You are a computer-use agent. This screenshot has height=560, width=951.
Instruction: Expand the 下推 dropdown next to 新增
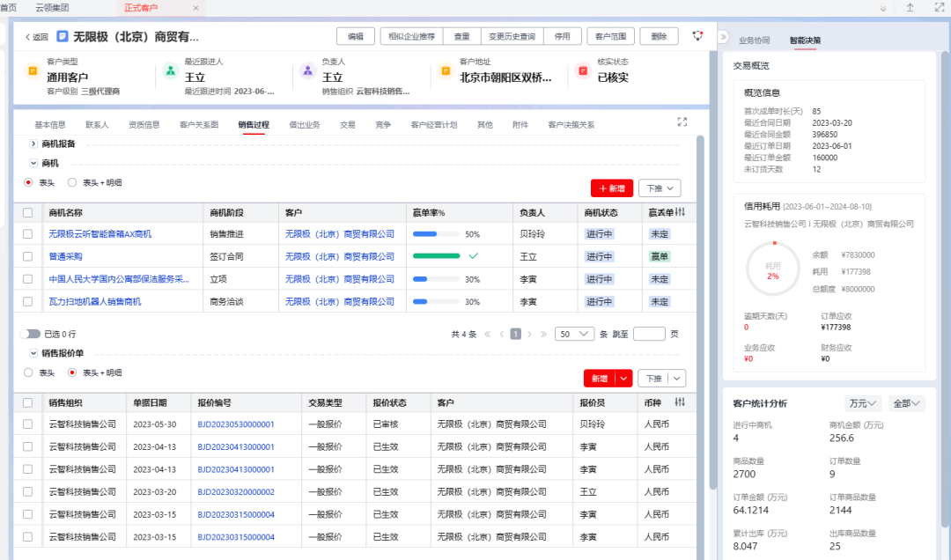(659, 188)
